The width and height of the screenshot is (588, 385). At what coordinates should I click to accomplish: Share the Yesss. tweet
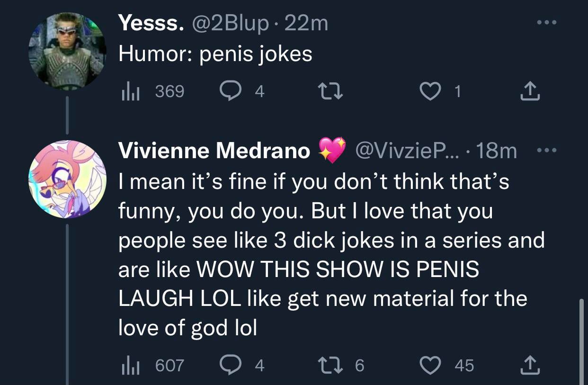click(x=530, y=91)
